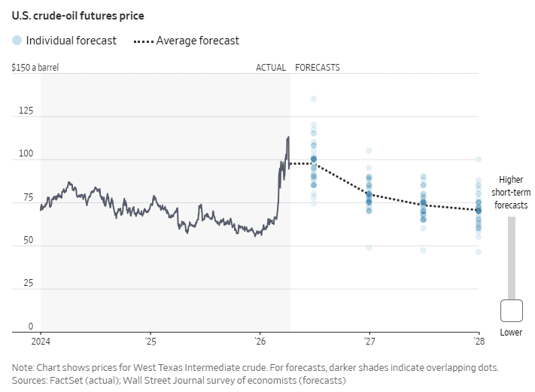The image size is (535, 392).
Task: Click the Average forecast dotted line legend
Action: pyautogui.click(x=142, y=41)
